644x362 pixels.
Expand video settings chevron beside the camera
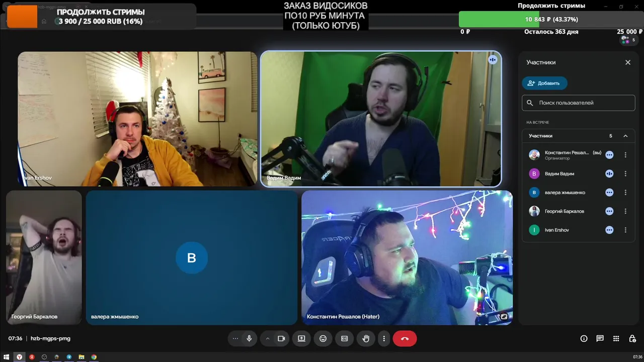(x=268, y=338)
